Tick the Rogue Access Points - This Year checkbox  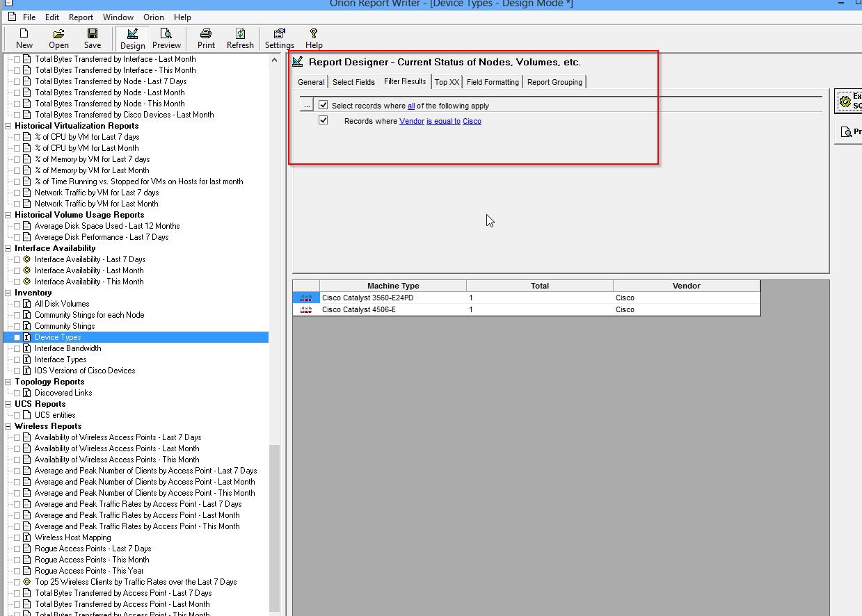point(17,571)
